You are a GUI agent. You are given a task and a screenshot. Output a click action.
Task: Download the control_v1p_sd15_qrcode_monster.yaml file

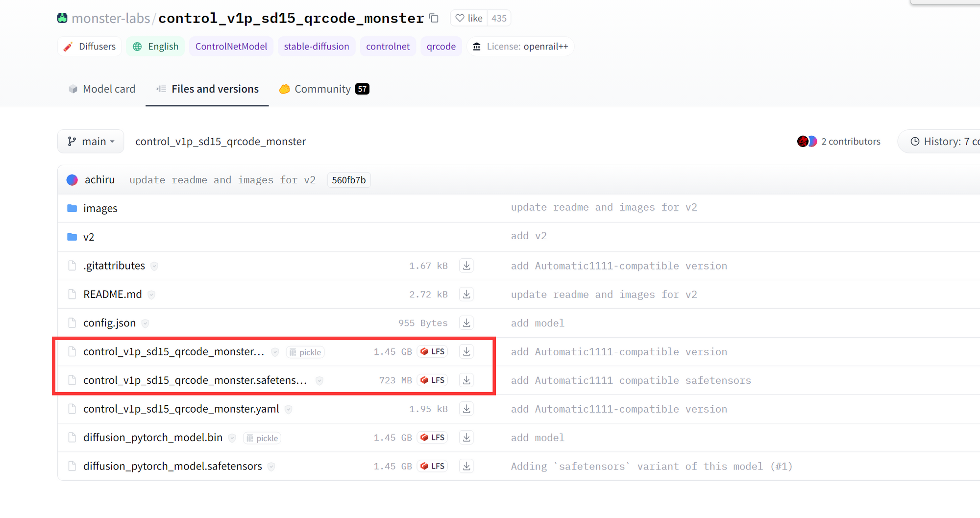466,409
